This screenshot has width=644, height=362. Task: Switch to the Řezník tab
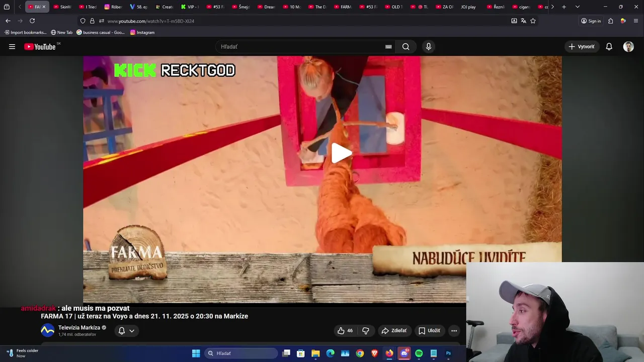[x=496, y=7]
